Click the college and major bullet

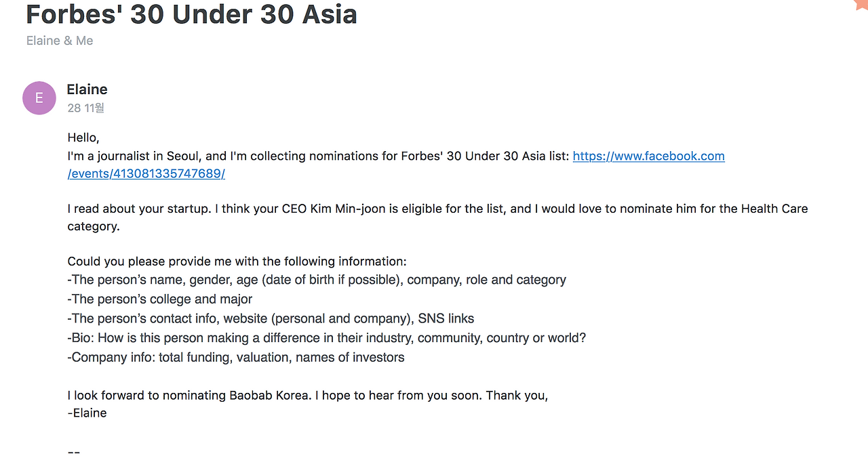pos(160,299)
